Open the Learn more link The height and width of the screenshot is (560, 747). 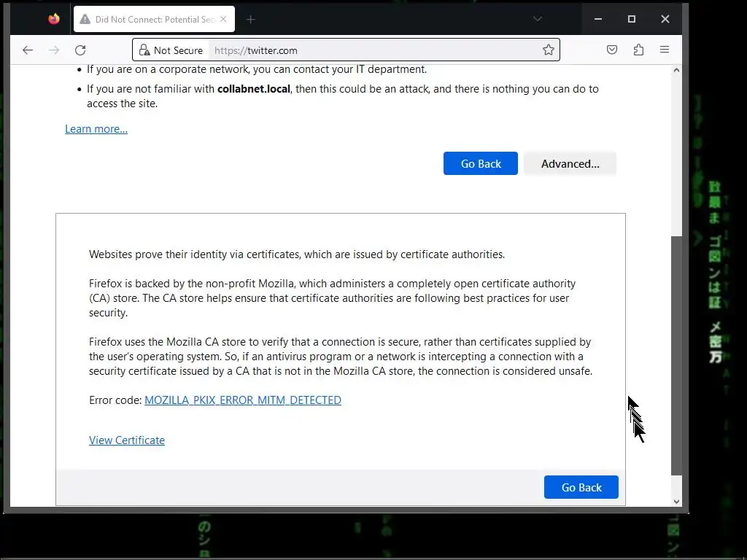tap(96, 129)
